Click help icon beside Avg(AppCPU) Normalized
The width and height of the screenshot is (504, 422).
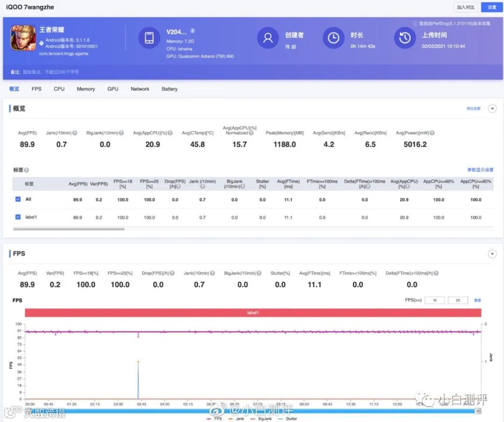(x=251, y=133)
